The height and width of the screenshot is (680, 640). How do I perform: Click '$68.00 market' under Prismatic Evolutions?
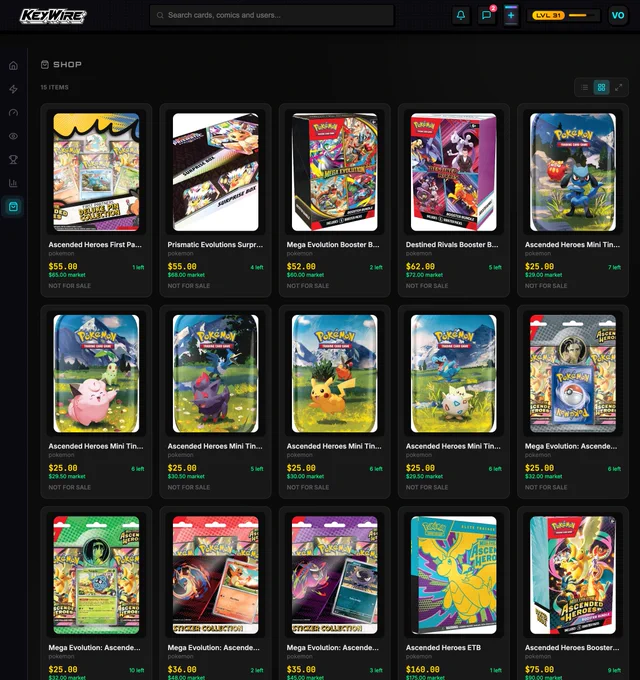click(x=186, y=275)
